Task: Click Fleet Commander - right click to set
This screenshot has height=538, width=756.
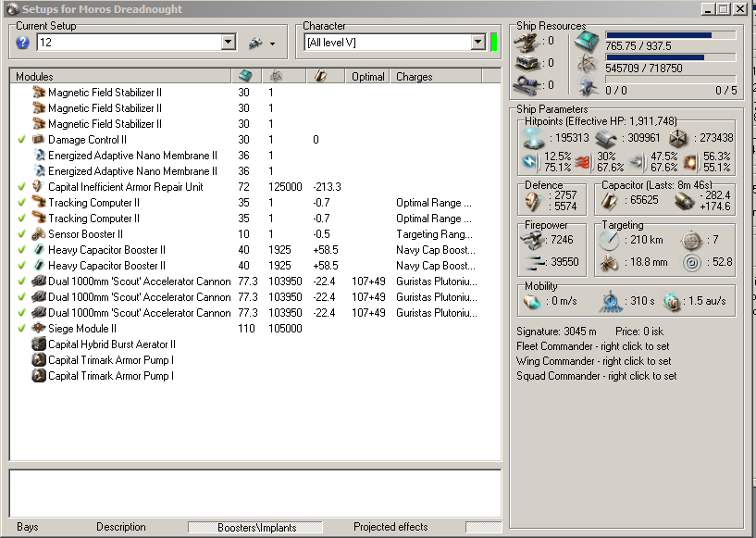Action: click(592, 346)
